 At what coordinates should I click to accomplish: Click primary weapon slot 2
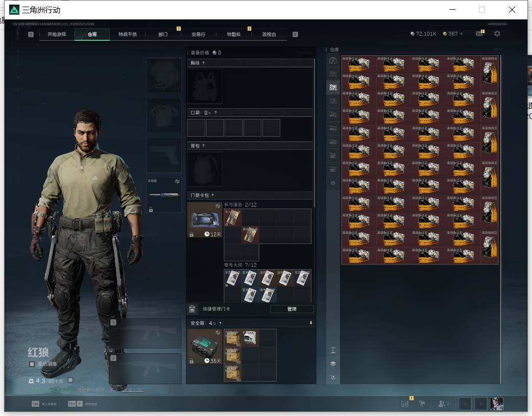click(145, 369)
